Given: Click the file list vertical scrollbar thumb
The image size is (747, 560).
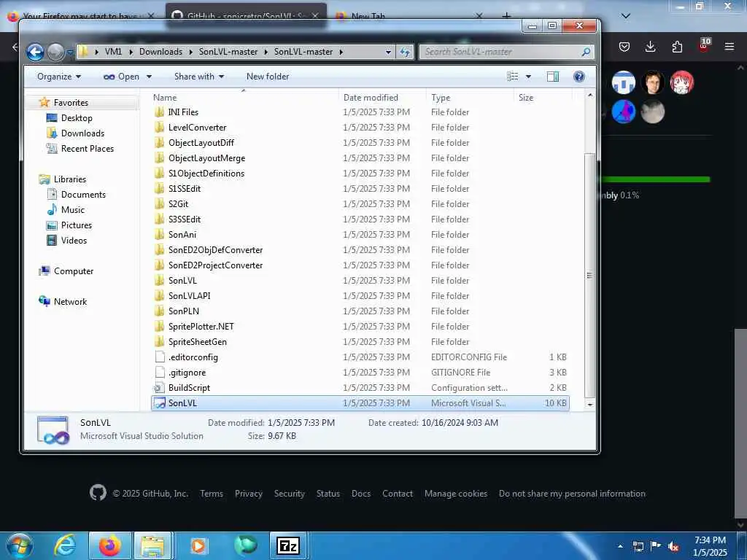Looking at the screenshot, I should click(x=589, y=275).
